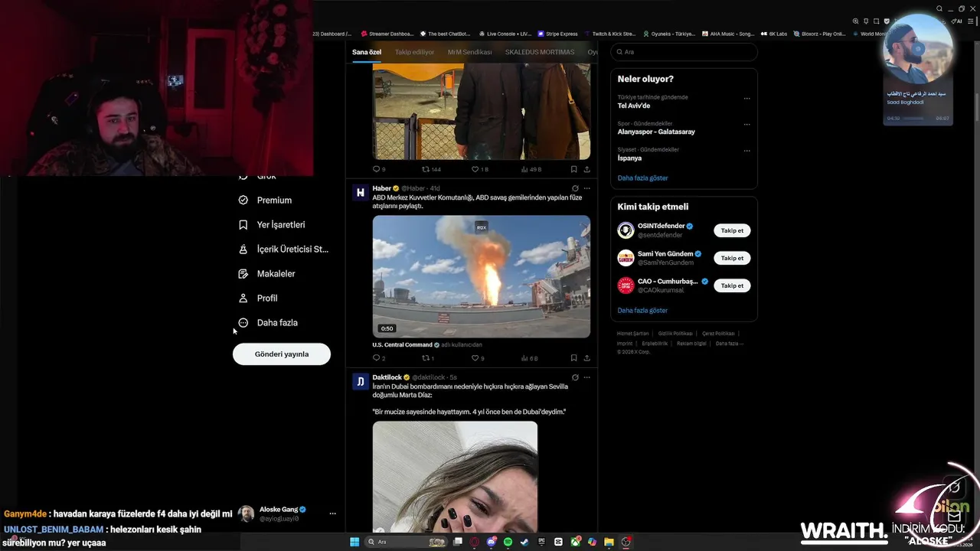This screenshot has height=551, width=980.
Task: Open the MrM Sendikası tab
Action: click(x=469, y=52)
